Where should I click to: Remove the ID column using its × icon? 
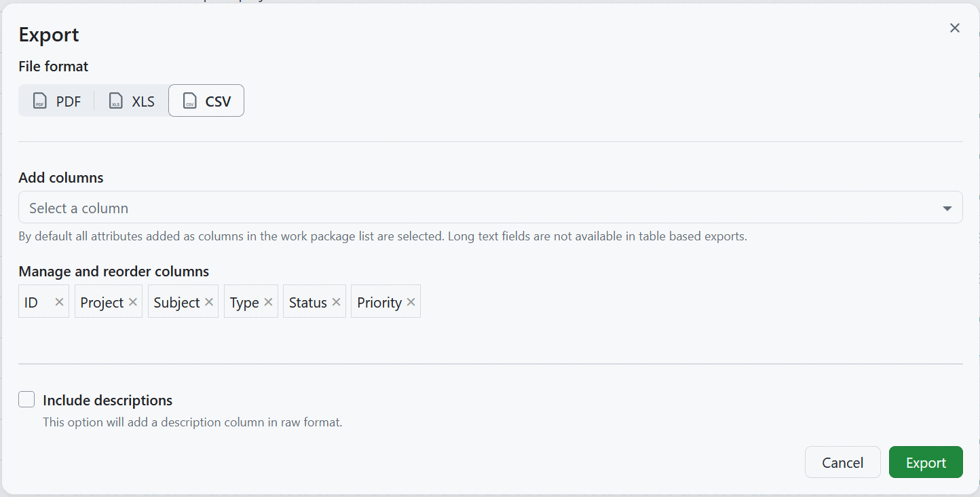[x=59, y=301]
